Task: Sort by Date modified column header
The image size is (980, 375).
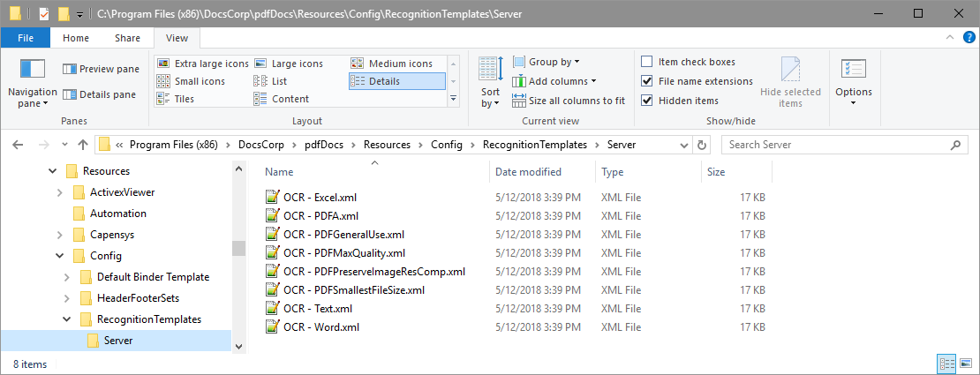Action: point(542,172)
